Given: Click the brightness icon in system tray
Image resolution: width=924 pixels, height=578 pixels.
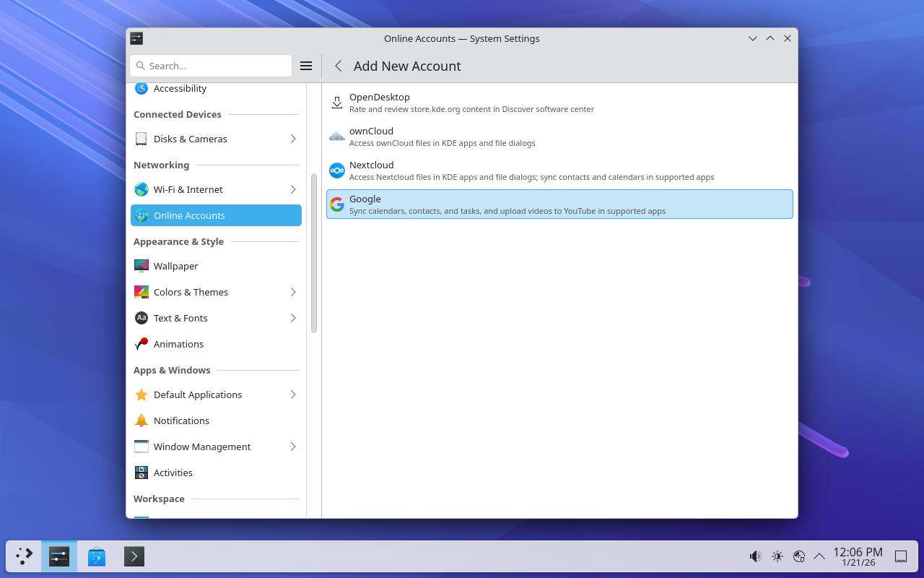Looking at the screenshot, I should click(x=777, y=556).
